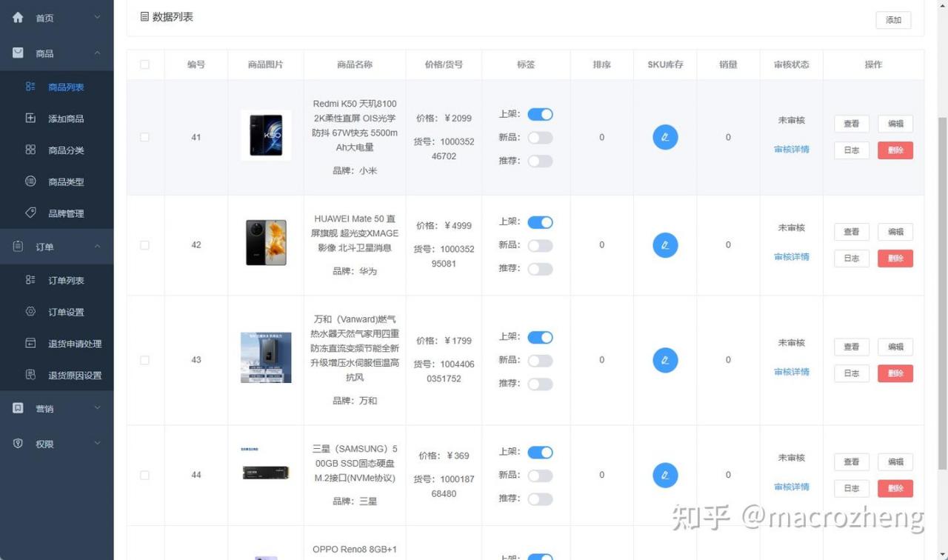This screenshot has height=560, width=948.
Task: Toggle the select-all checkbox in the table header
Action: 144,64
